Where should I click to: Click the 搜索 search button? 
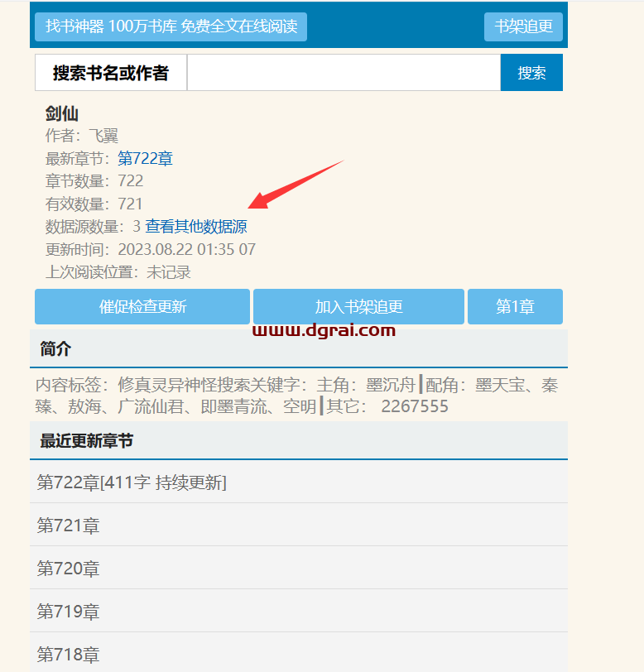(531, 73)
